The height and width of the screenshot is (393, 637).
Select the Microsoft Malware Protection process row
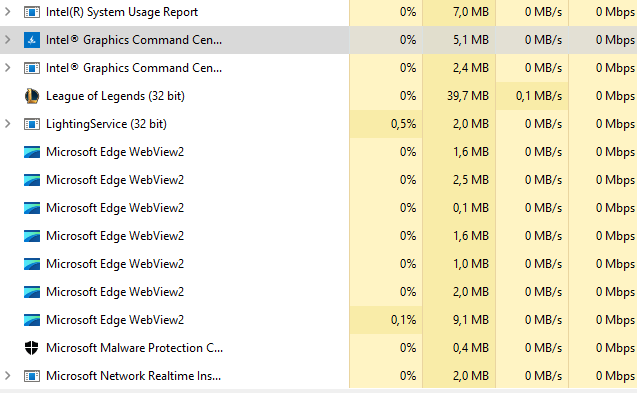click(318, 348)
